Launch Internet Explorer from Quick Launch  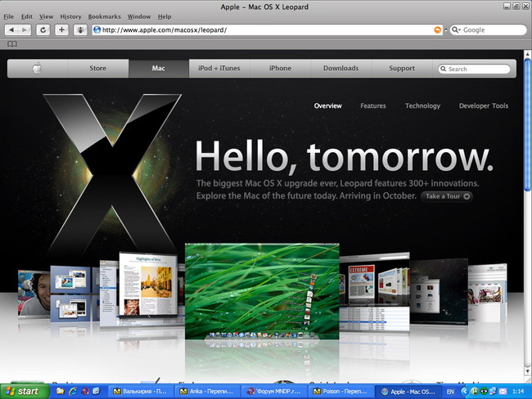(x=73, y=391)
